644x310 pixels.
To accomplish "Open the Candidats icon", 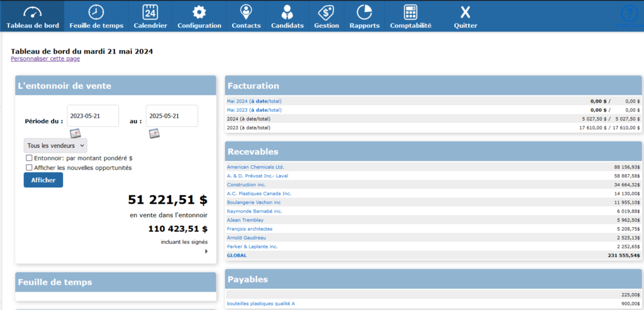I will point(287,13).
